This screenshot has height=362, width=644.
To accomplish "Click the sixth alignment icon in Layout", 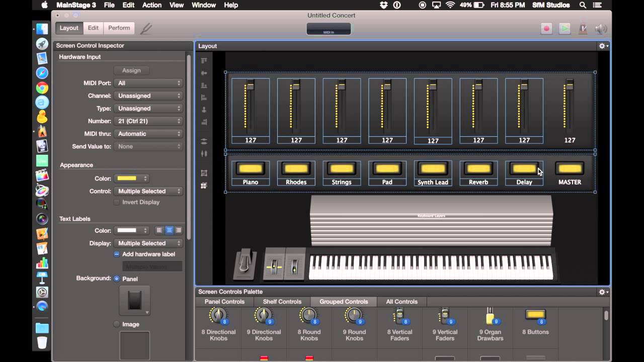I will [204, 122].
